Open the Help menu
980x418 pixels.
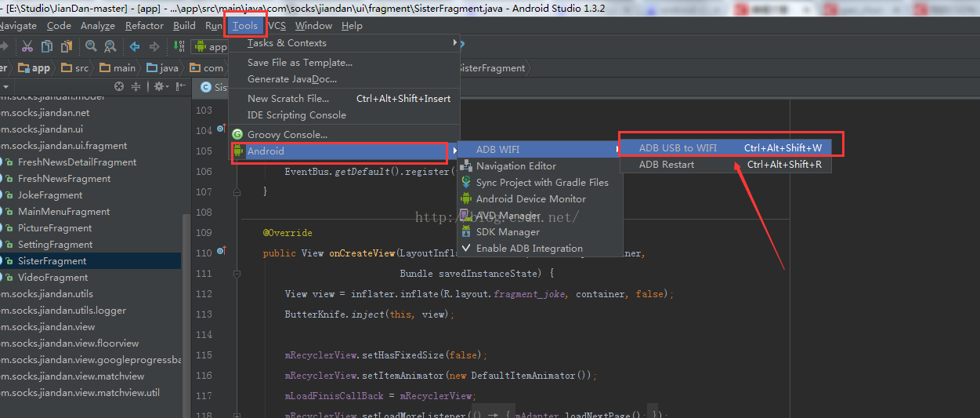353,26
